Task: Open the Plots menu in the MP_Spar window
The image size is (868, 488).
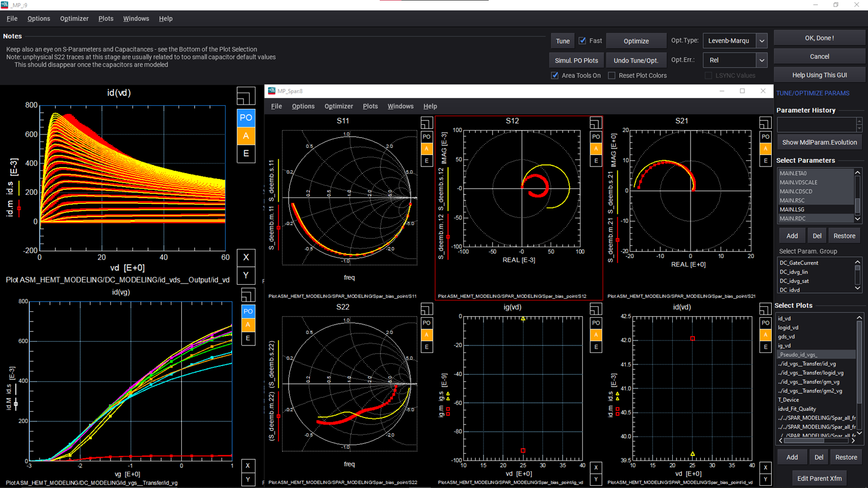Action: 370,106
